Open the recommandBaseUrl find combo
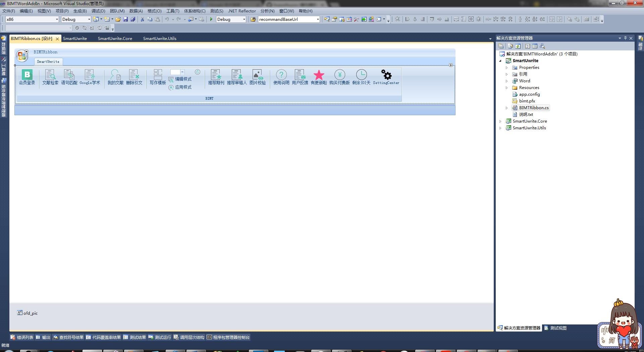This screenshot has width=644, height=352. coord(318,19)
